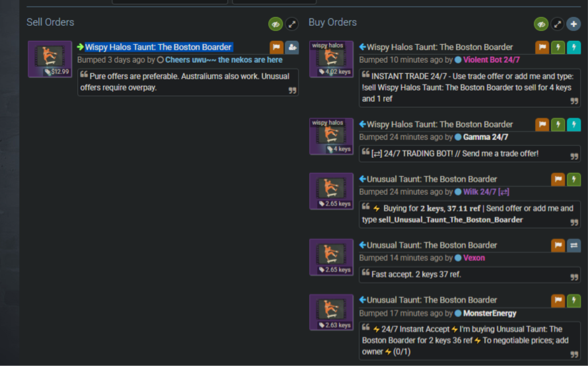Click green trade offer bolt on MonsterEnergy listing
The height and width of the screenshot is (366, 588).
(x=573, y=301)
